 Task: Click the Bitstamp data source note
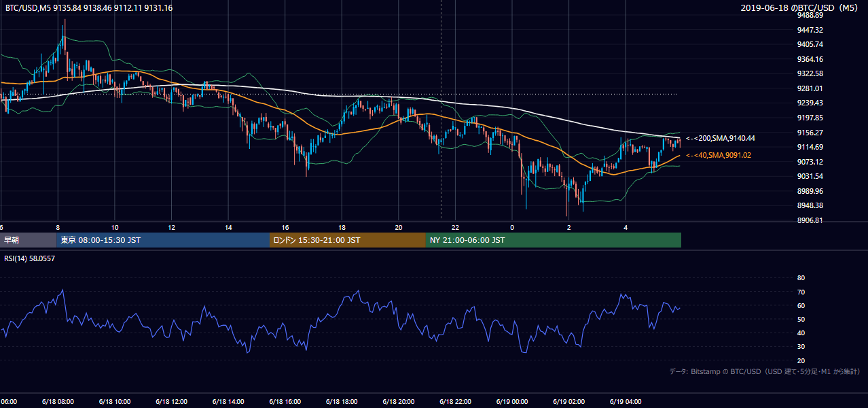(765, 372)
